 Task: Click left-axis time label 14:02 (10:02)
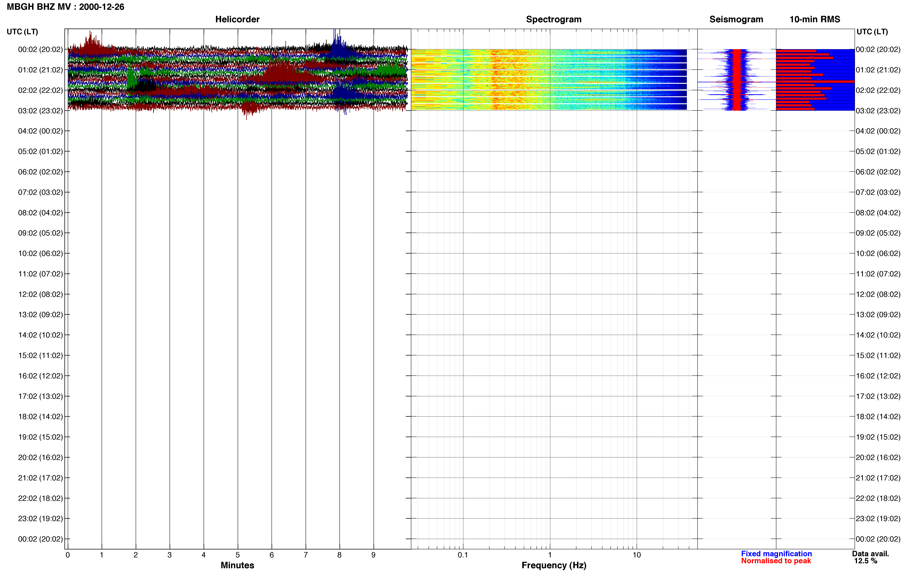tap(40, 335)
